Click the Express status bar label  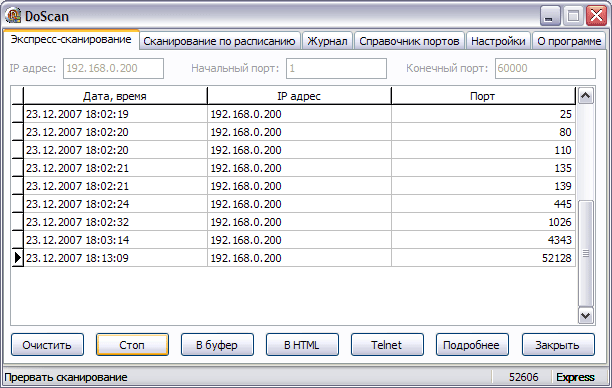tap(575, 377)
